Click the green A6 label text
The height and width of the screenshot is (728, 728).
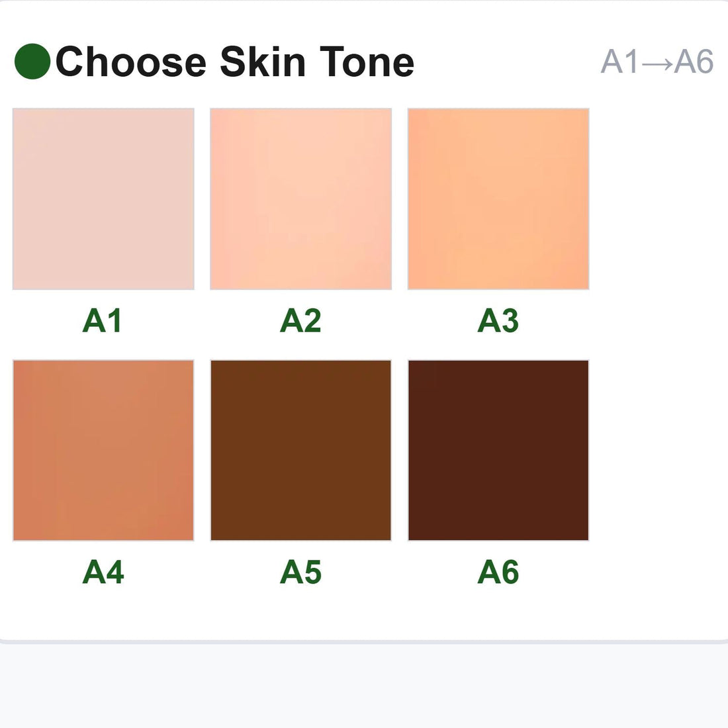(498, 572)
